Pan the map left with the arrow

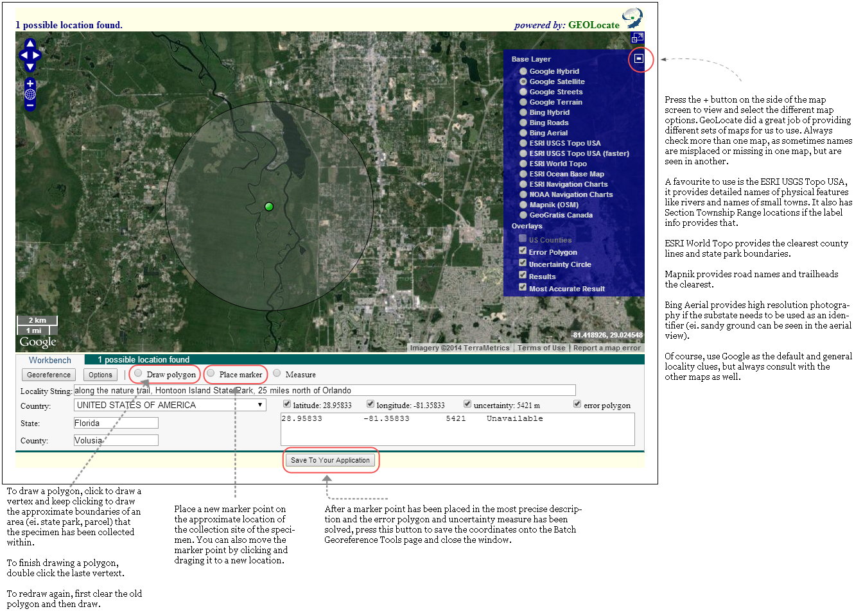24,55
